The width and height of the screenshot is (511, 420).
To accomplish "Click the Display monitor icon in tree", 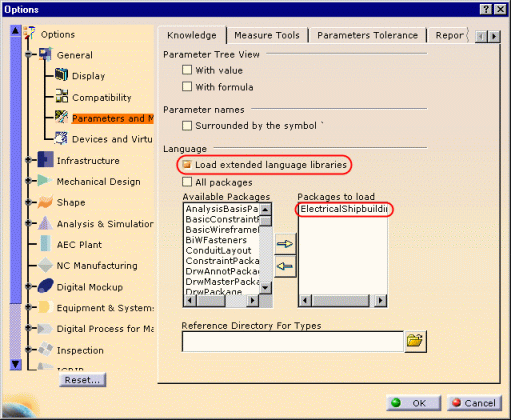I will coord(61,75).
